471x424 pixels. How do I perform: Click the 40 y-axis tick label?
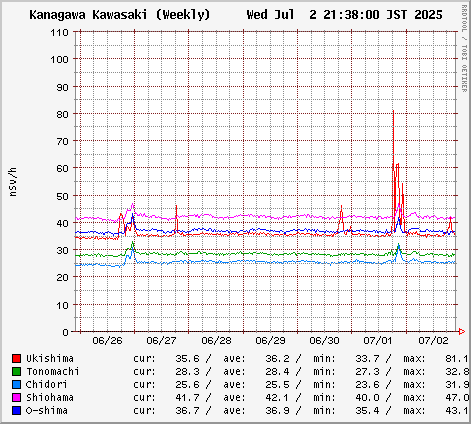[x=62, y=223]
